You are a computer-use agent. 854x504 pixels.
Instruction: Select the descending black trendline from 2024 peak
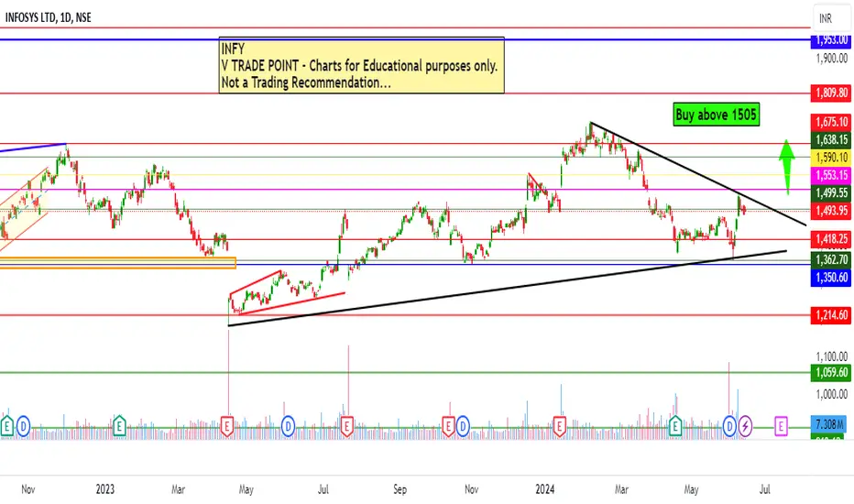pos(698,174)
